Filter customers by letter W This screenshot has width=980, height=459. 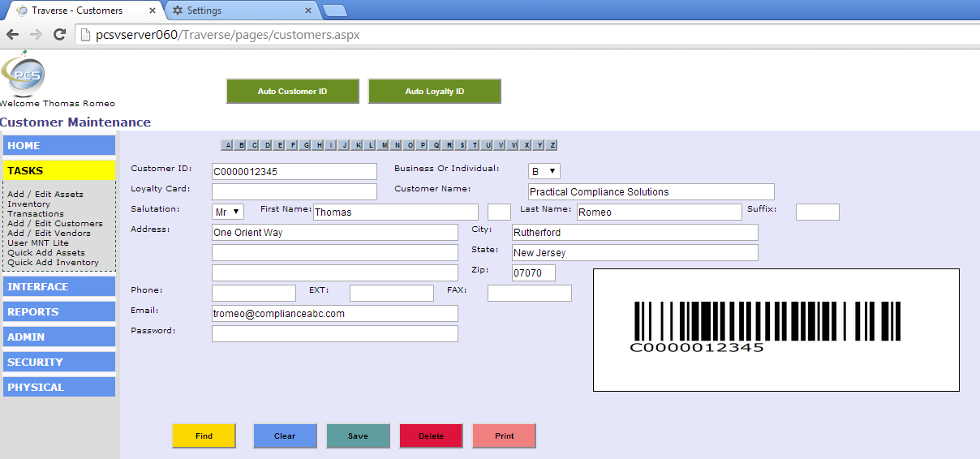click(x=514, y=145)
